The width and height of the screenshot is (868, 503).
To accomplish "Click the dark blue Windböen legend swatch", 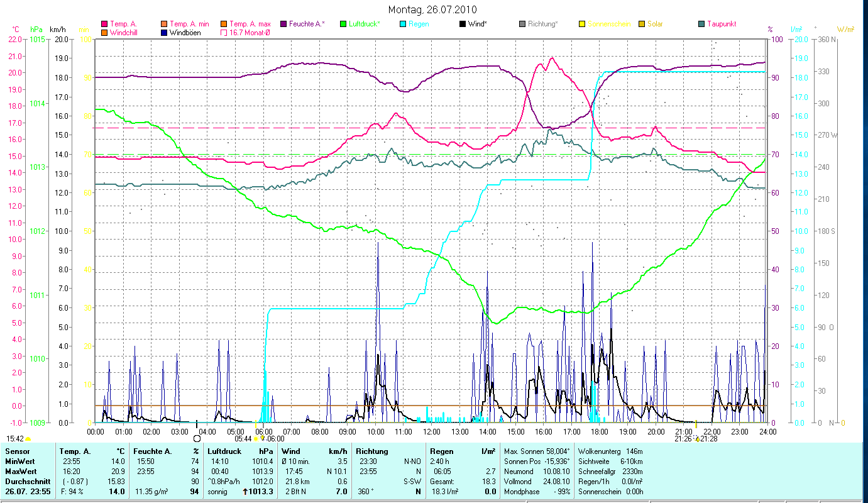I will (164, 32).
